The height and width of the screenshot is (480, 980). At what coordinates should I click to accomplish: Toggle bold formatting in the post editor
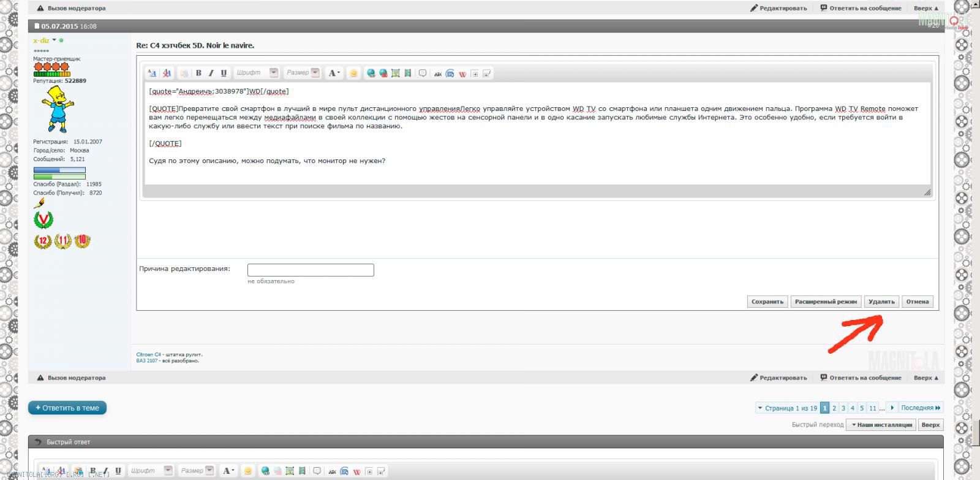(198, 73)
